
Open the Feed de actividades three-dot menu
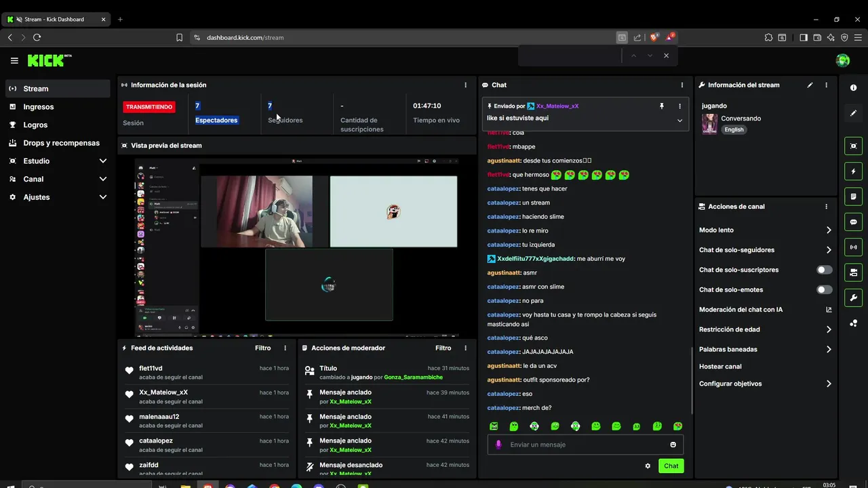(x=285, y=348)
